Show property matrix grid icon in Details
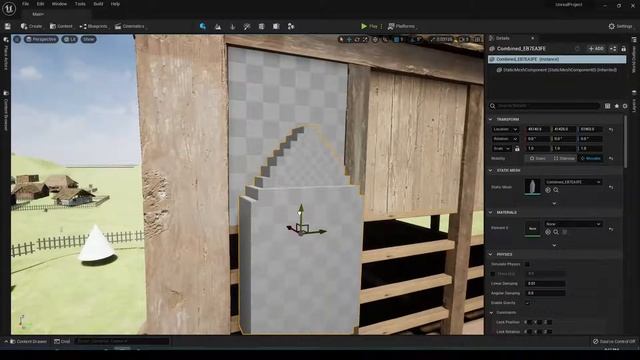Viewport: 640px width, 360px height. (x=607, y=106)
